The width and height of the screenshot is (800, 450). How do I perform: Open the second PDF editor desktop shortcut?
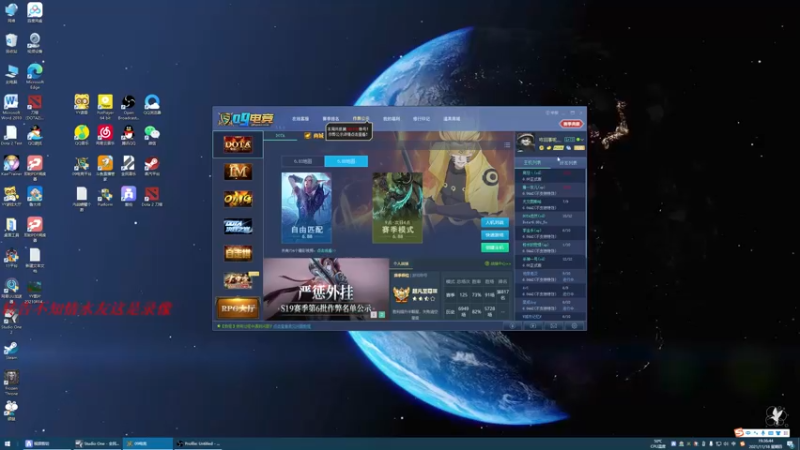pyautogui.click(x=35, y=228)
